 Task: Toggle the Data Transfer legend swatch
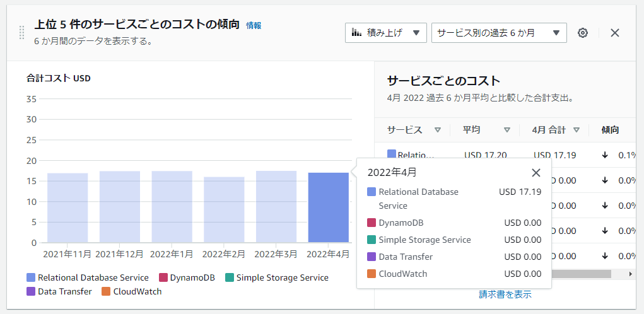click(31, 291)
